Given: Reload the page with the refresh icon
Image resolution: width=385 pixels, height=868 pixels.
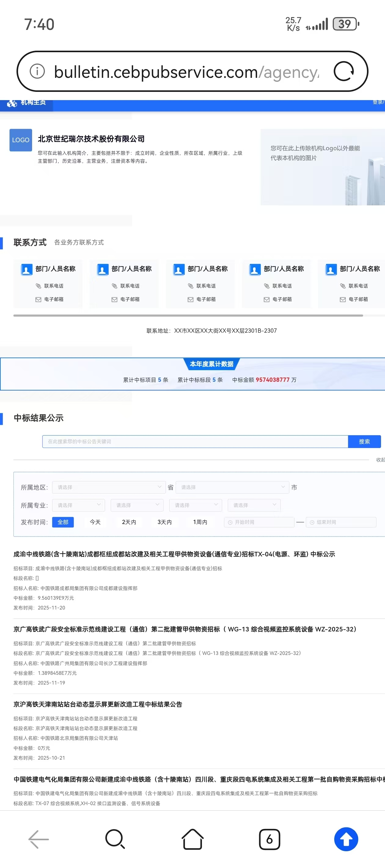Looking at the screenshot, I should (343, 71).
